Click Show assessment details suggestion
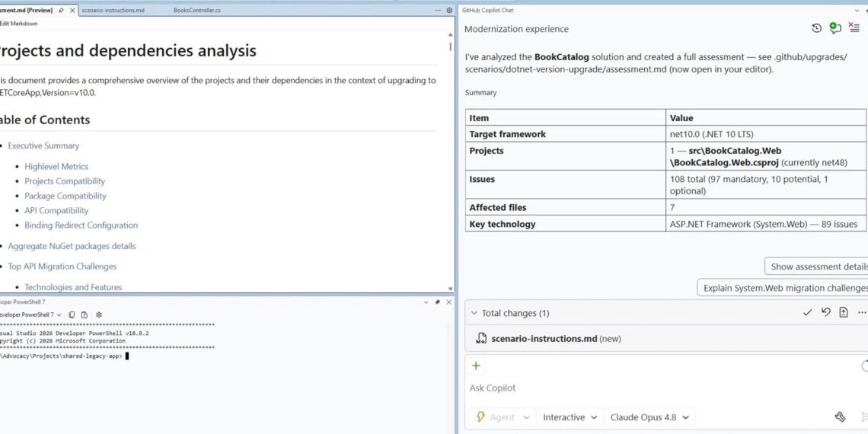 coord(816,266)
